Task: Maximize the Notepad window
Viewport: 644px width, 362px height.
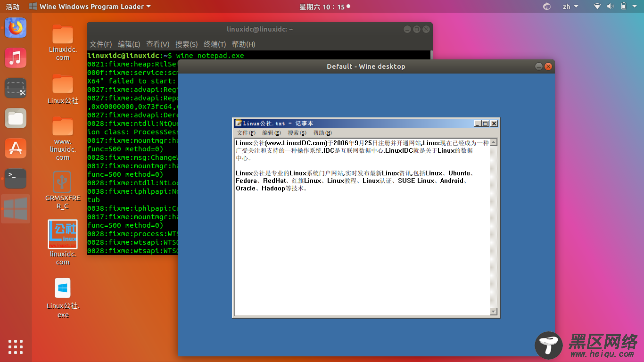Action: [x=485, y=123]
